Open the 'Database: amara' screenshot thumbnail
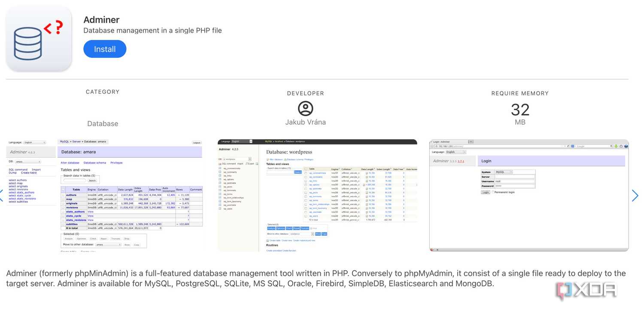The width and height of the screenshot is (644, 328). pyautogui.click(x=104, y=195)
